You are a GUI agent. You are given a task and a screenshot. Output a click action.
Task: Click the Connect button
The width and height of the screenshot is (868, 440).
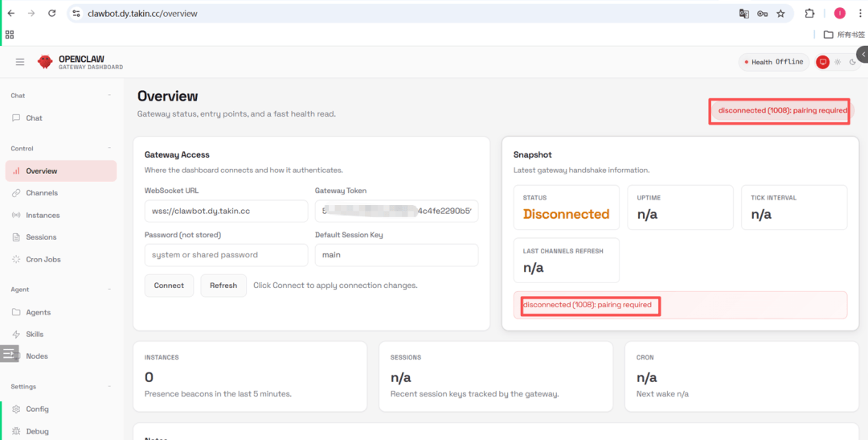(169, 286)
